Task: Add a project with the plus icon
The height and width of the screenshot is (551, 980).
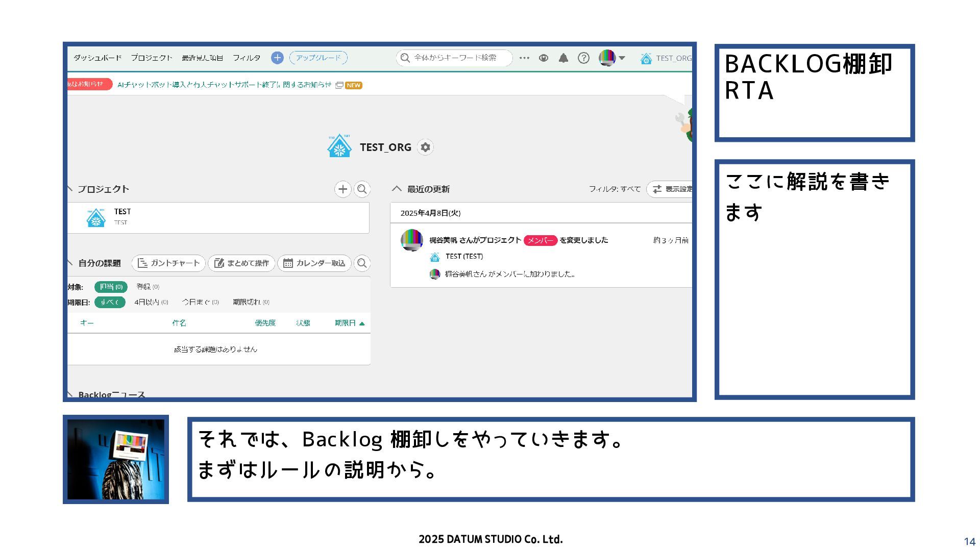Action: coord(343,189)
